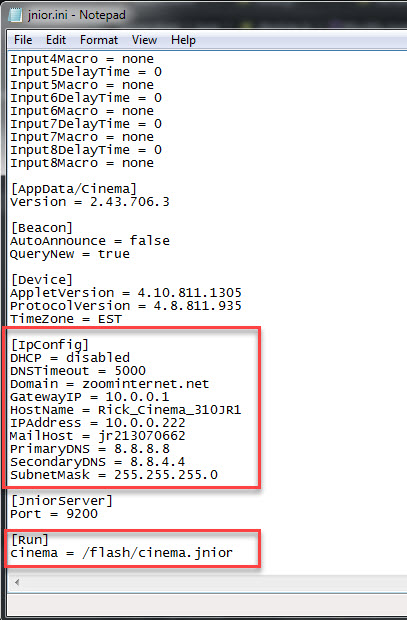The width and height of the screenshot is (407, 620).
Task: Click the SubnetMask line of text
Action: point(114,475)
